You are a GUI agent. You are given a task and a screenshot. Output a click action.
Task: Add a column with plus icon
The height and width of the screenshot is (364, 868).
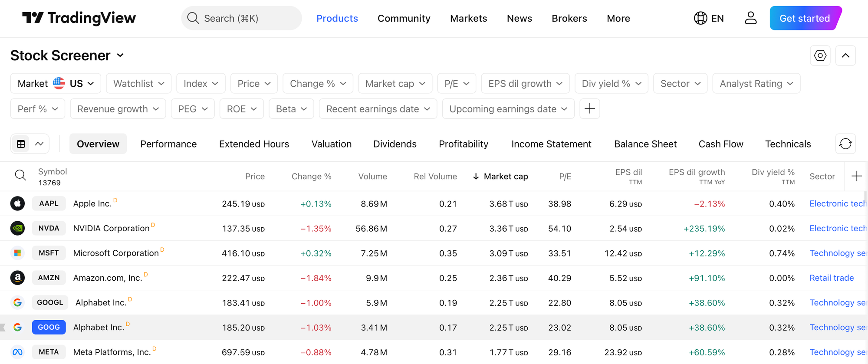pyautogui.click(x=856, y=176)
